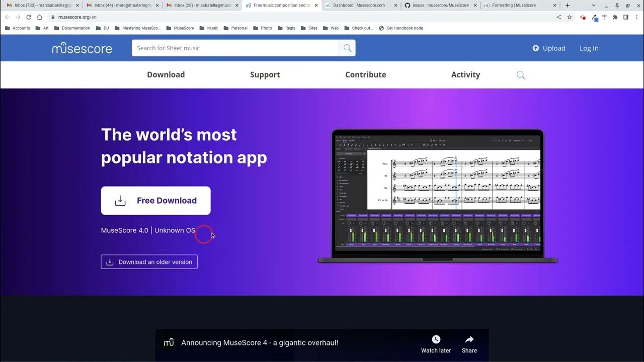Image resolution: width=644 pixels, height=362 pixels.
Task: Open the Activity menu item
Action: pos(465,74)
